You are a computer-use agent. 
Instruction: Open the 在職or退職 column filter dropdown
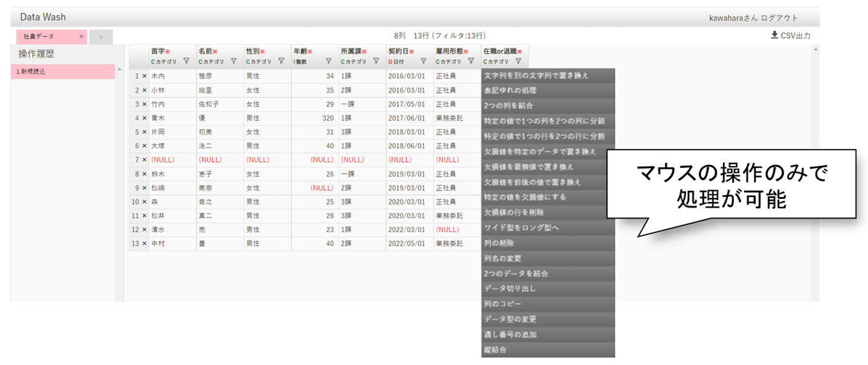(518, 61)
